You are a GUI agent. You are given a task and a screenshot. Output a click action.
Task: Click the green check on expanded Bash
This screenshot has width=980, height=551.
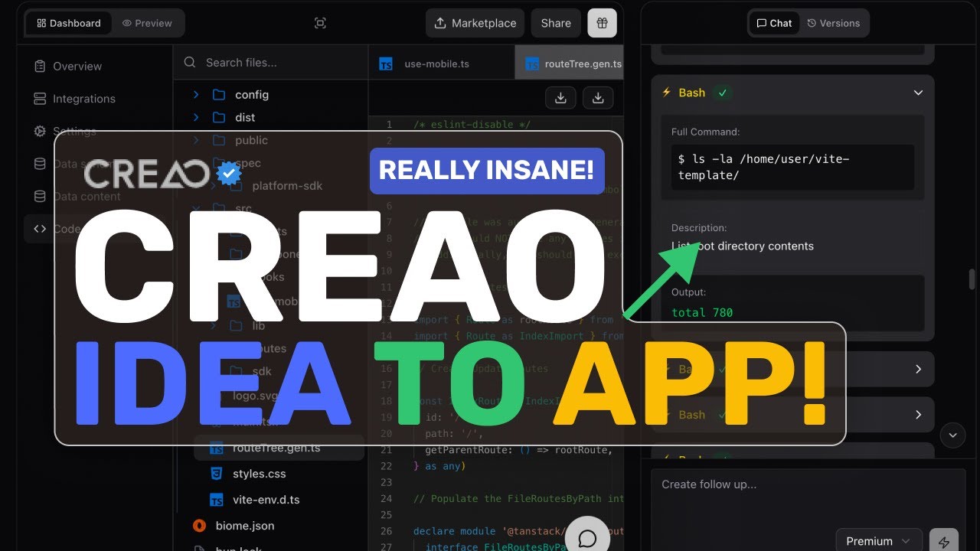[722, 93]
